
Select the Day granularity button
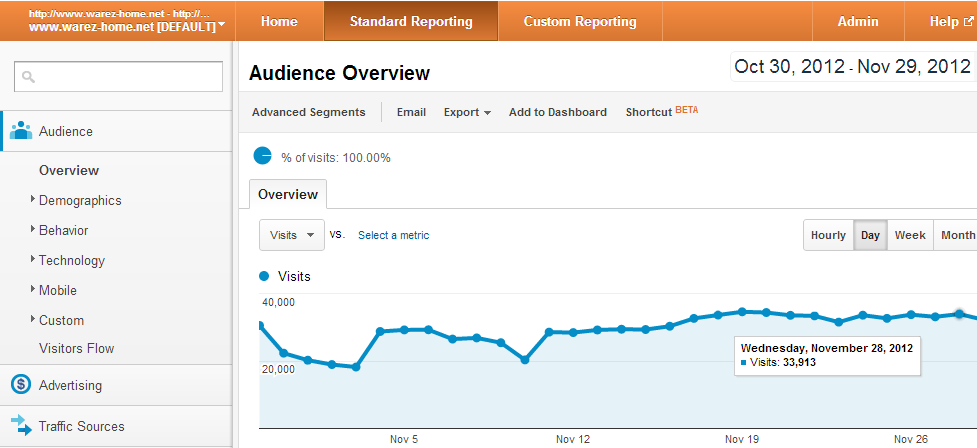pyautogui.click(x=870, y=236)
